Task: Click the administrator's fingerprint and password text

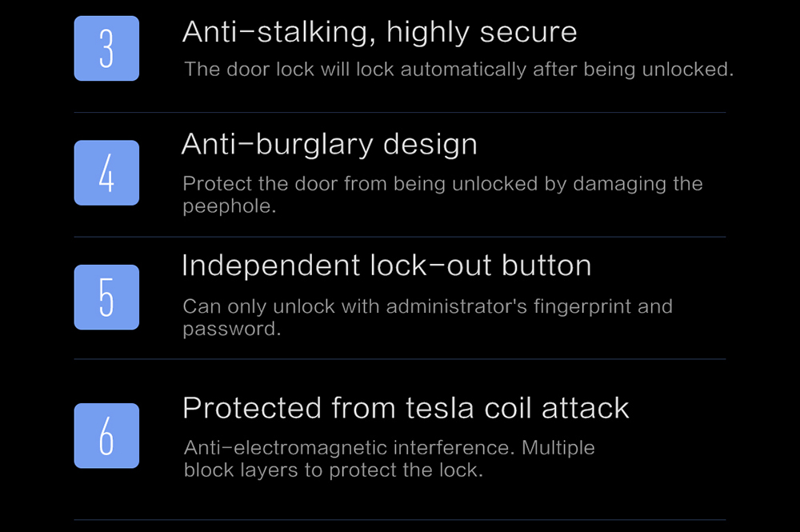Action: (x=427, y=318)
